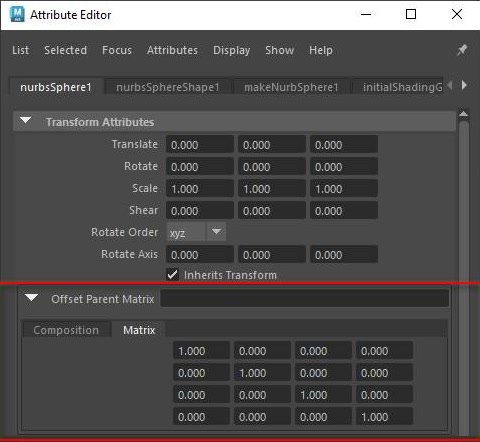Screen dimensions: 480x442
Task: Click the Shear third input field
Action: click(344, 211)
